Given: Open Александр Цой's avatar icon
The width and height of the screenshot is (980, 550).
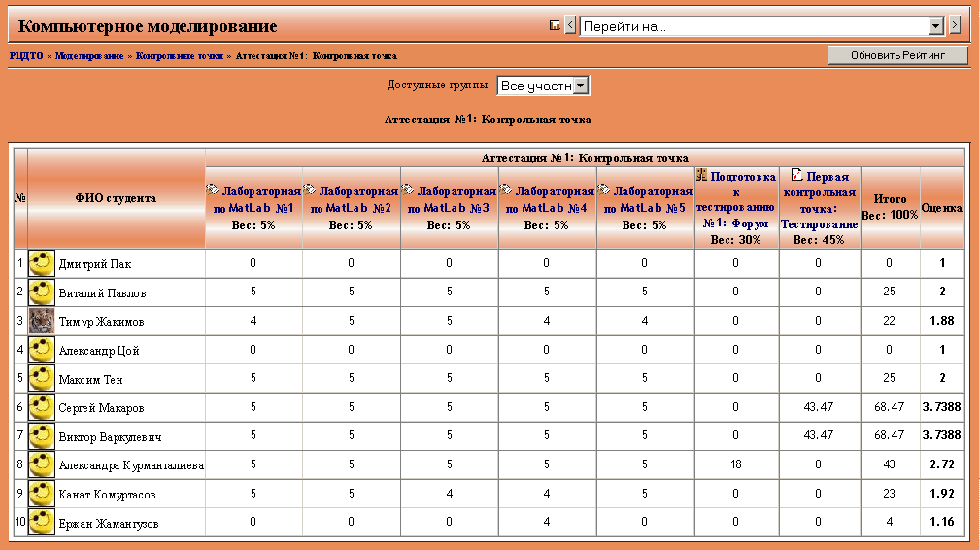Looking at the screenshot, I should coord(41,350).
